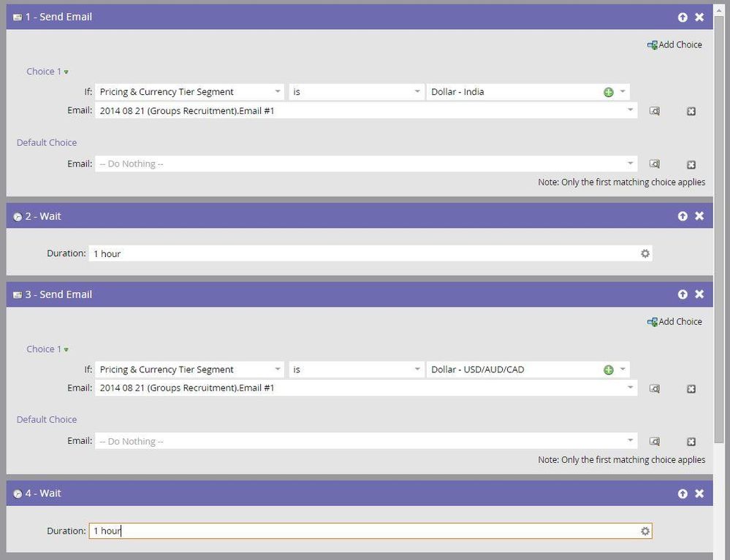730x560 pixels.
Task: Preview the email in step 1 Choice 1
Action: point(655,111)
